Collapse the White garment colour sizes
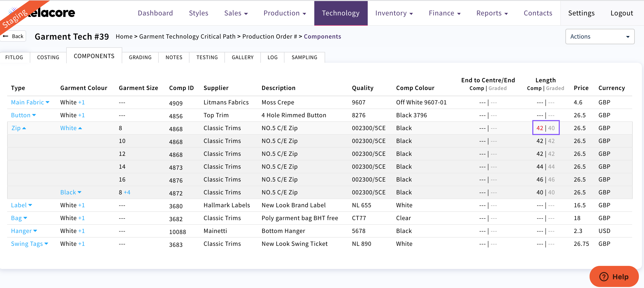Image resolution: width=644 pixels, height=288 pixels. pos(71,128)
